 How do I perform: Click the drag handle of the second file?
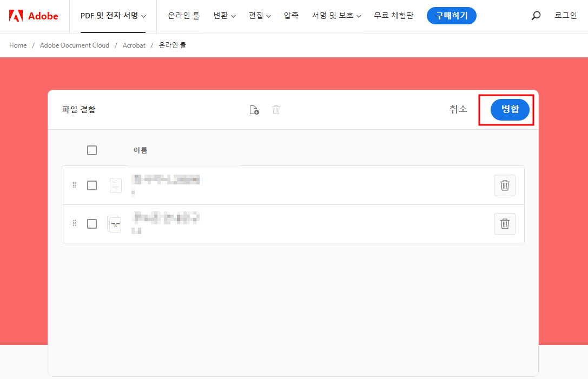pos(74,223)
